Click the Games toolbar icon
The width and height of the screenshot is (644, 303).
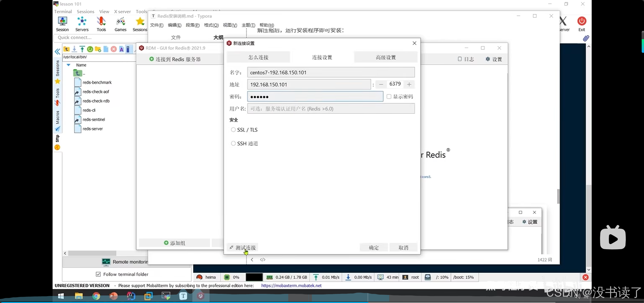point(120,24)
